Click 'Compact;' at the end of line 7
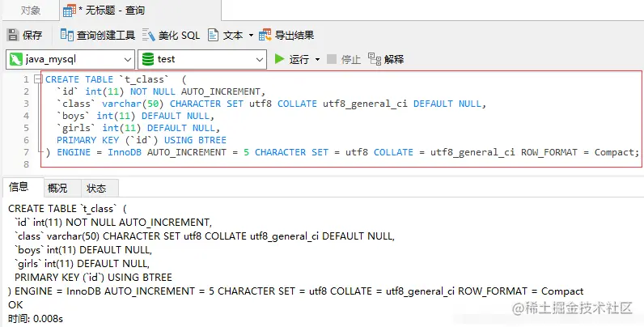This screenshot has width=644, height=327. (616, 152)
